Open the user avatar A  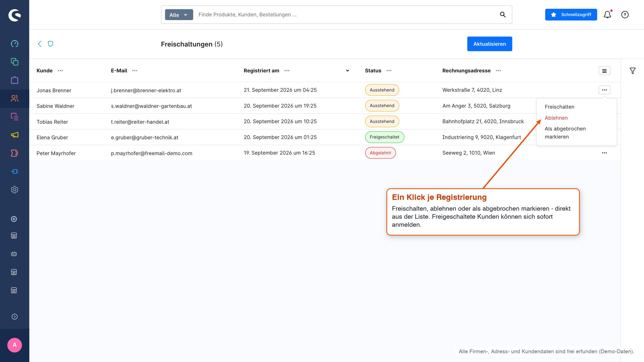[x=15, y=345]
